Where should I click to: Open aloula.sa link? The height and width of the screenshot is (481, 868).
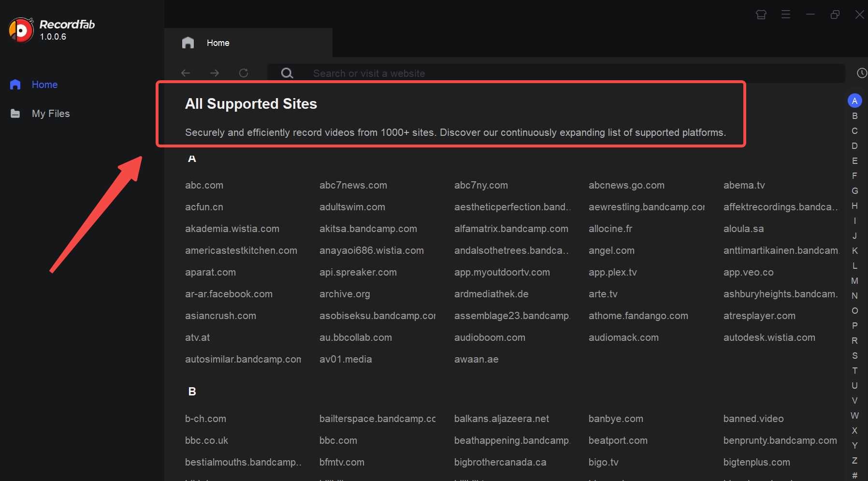[x=744, y=229]
